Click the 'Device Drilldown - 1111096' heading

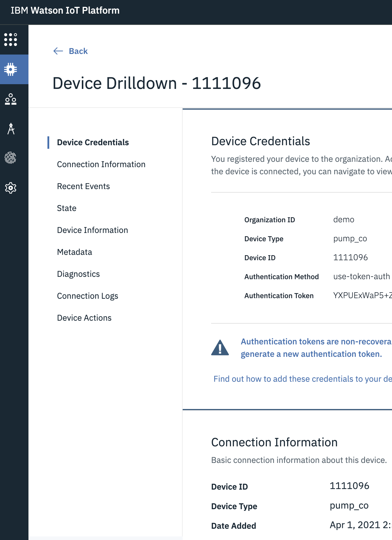157,83
